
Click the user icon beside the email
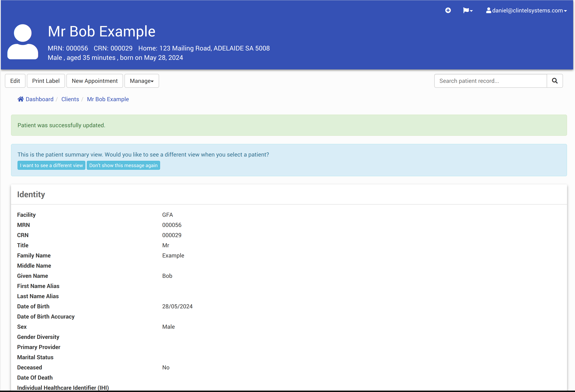(x=488, y=10)
